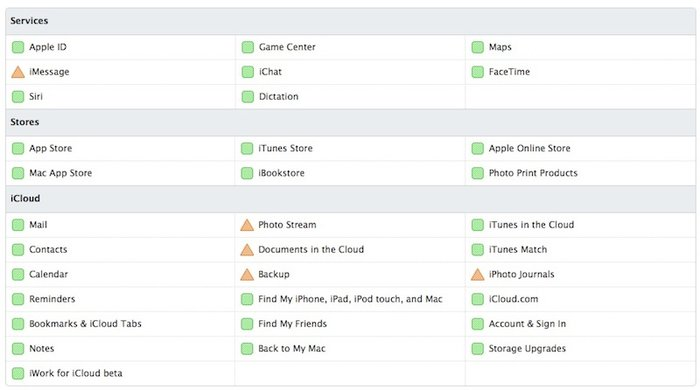Select iWork for iCloud beta
700x390 pixels.
tap(75, 373)
